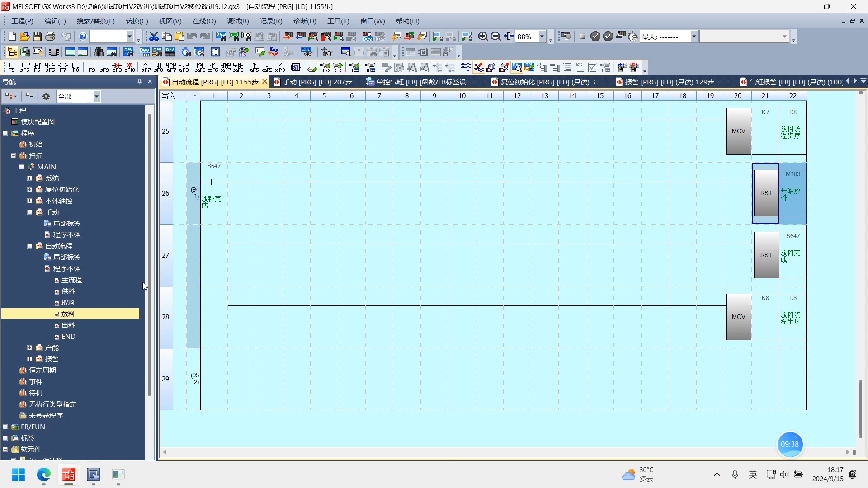Screen dimensions: 868x488
Task: Open the 全部 filter combo box
Action: click(96, 96)
